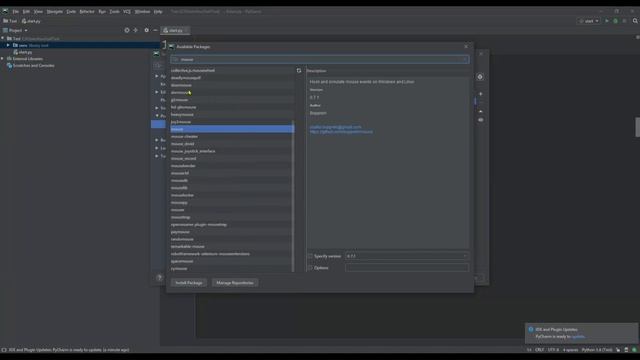Click the package search field
The width and height of the screenshot is (640, 360).
(x=320, y=59)
